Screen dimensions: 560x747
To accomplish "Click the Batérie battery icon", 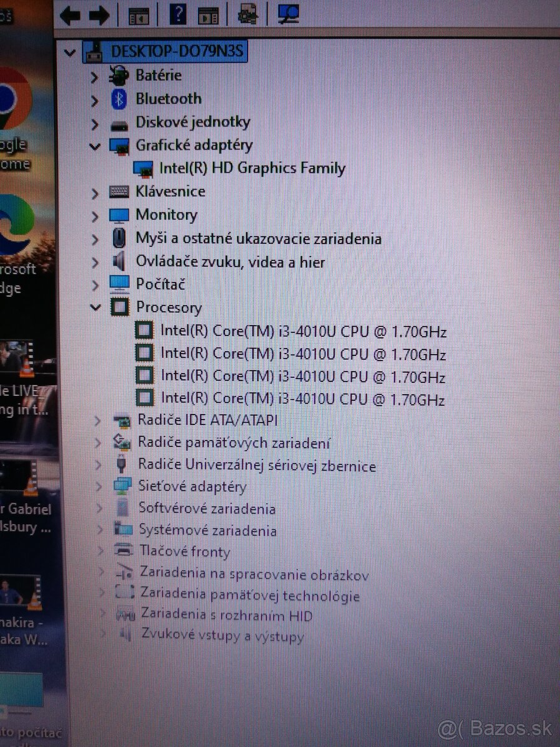I will point(118,76).
